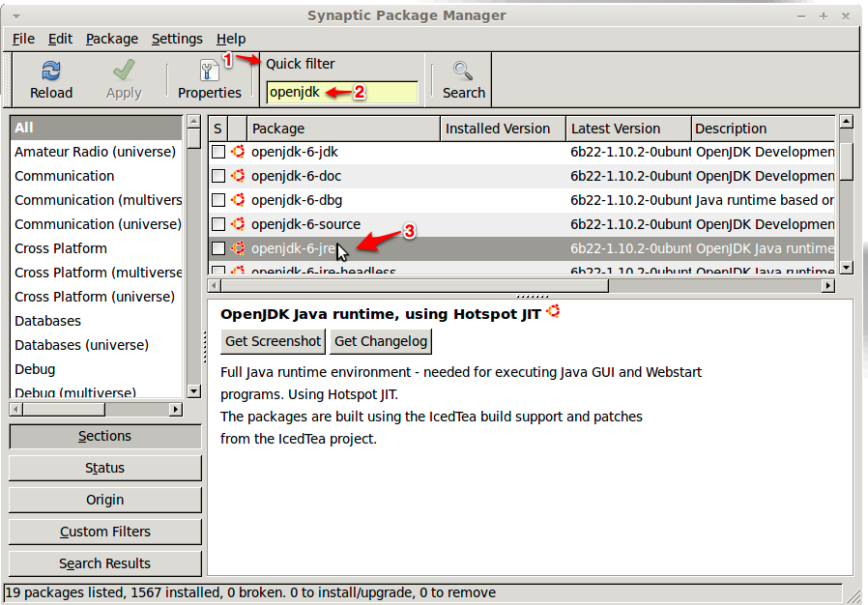Open the Help menu
Screen dimensions: 868x605
click(231, 39)
